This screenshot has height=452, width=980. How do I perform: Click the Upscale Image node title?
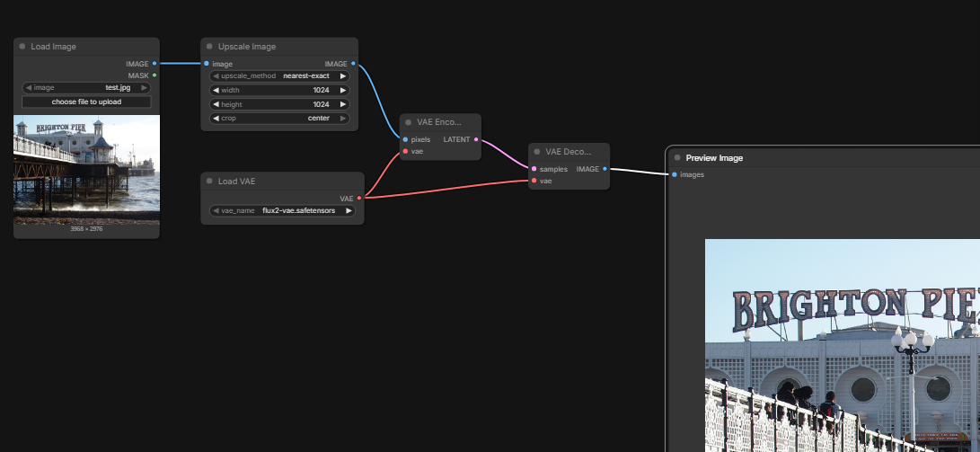247,46
